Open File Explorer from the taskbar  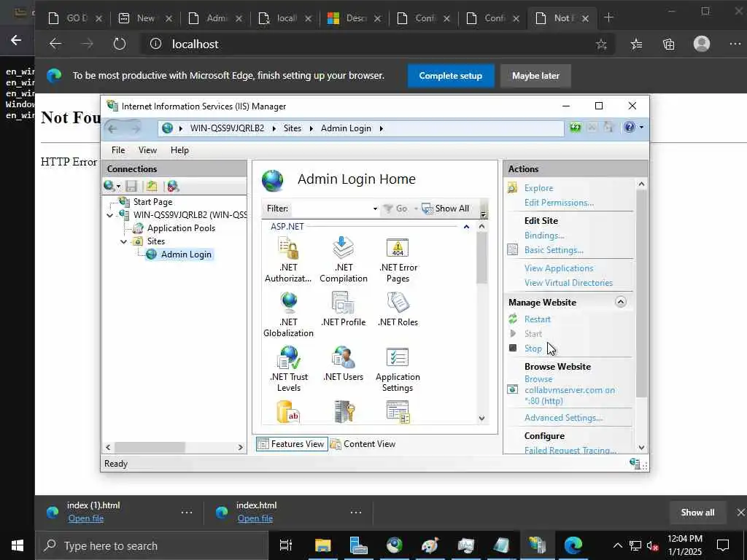pyautogui.click(x=322, y=545)
